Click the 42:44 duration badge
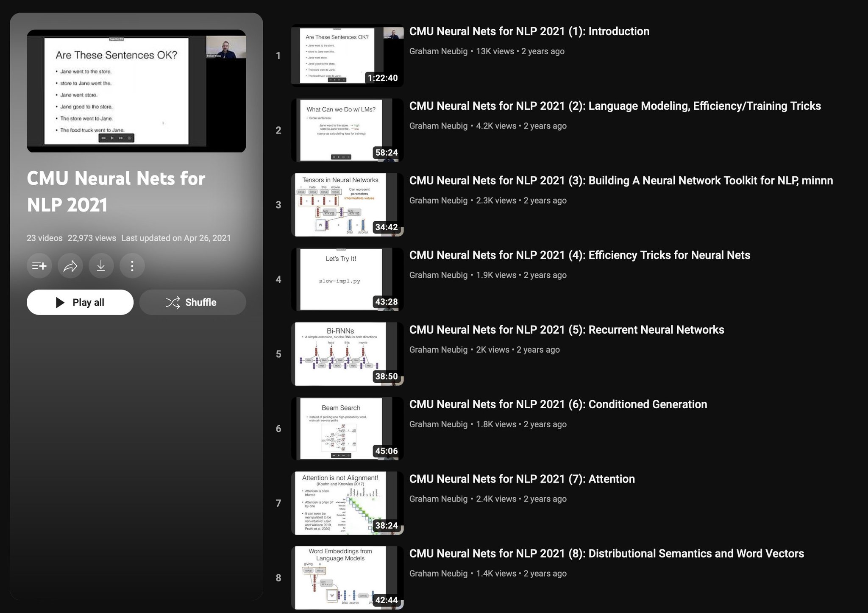 click(387, 600)
